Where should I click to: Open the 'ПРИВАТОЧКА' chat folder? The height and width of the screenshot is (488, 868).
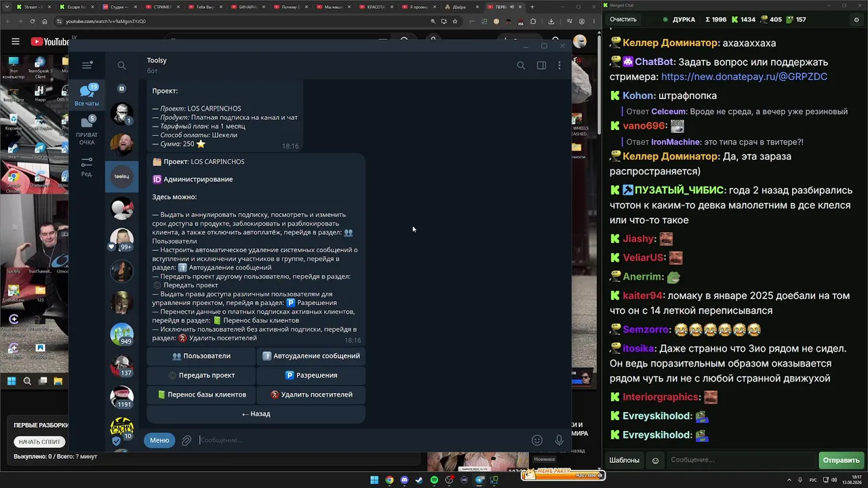tap(87, 129)
